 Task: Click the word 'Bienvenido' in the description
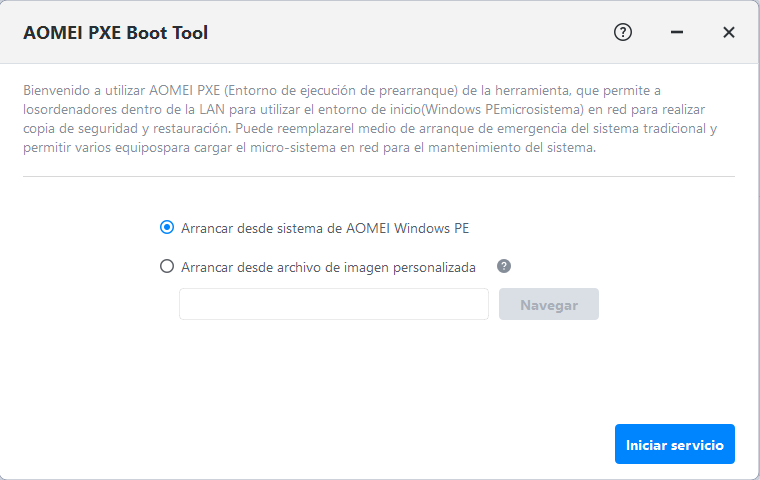point(56,91)
